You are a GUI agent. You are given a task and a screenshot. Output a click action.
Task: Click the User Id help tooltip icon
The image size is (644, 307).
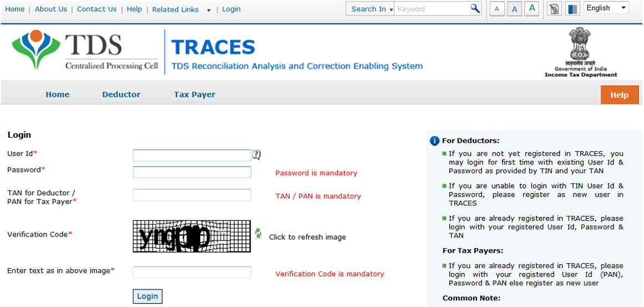256,155
